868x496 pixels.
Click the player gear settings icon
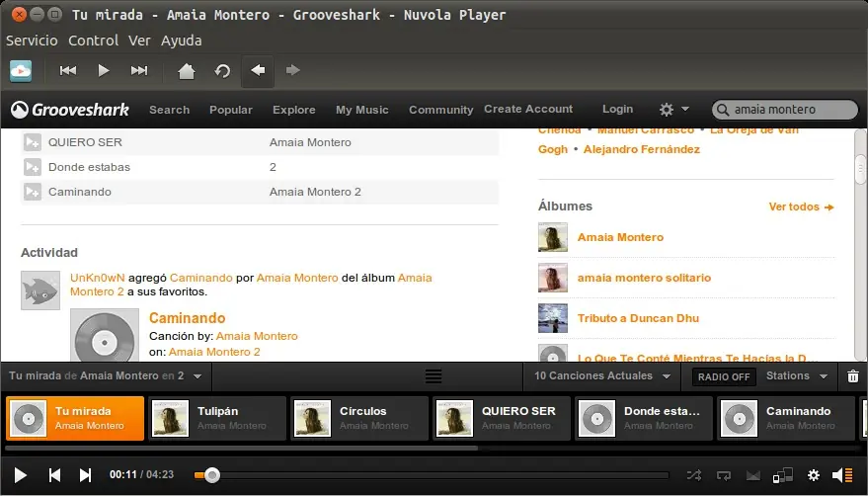[x=814, y=475]
